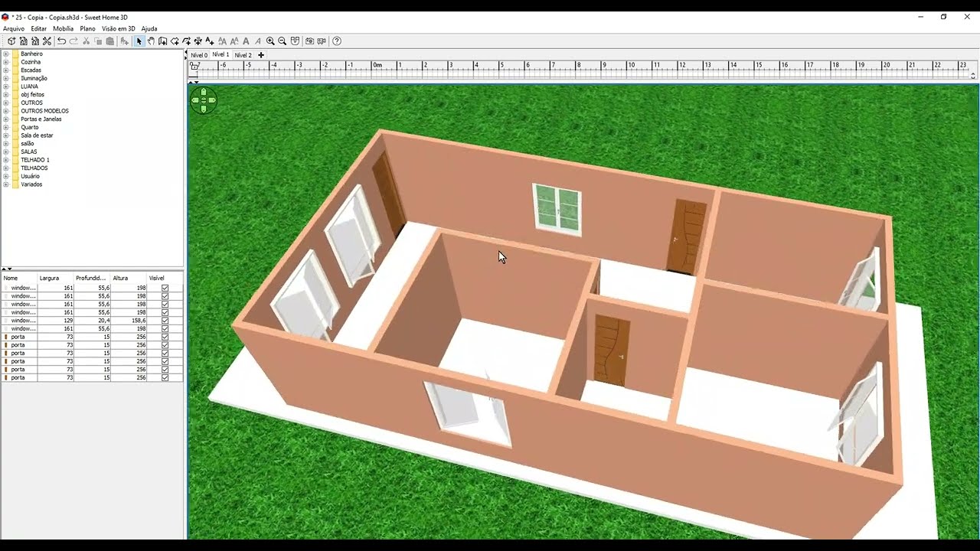
Task: Select the OUTROS MODELOS catalog folder
Action: pyautogui.click(x=44, y=111)
